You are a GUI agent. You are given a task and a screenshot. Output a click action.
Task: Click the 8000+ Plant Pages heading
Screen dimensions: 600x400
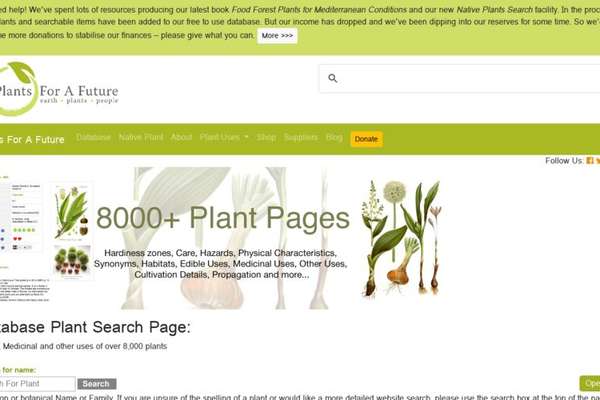tap(223, 218)
